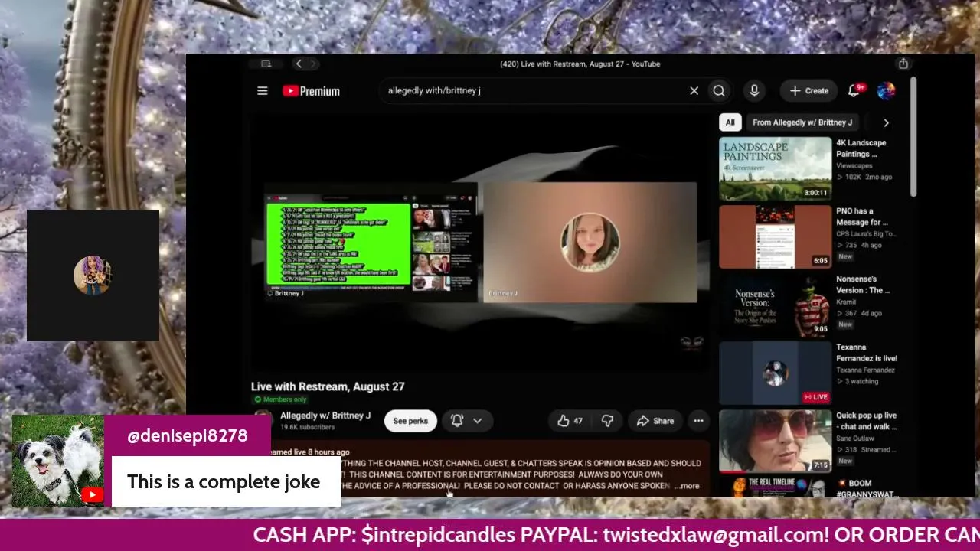Open the Allegedly w/ Brittney J channel name
This screenshot has width=980, height=551.
pyautogui.click(x=325, y=416)
